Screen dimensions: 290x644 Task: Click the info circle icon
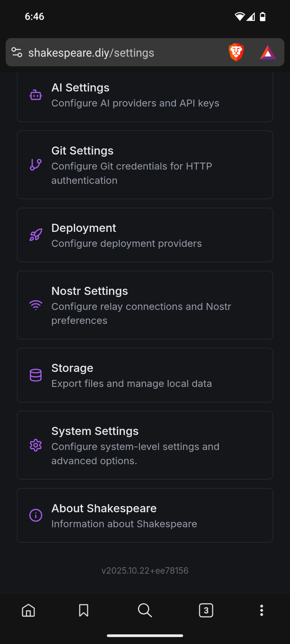[x=36, y=515]
